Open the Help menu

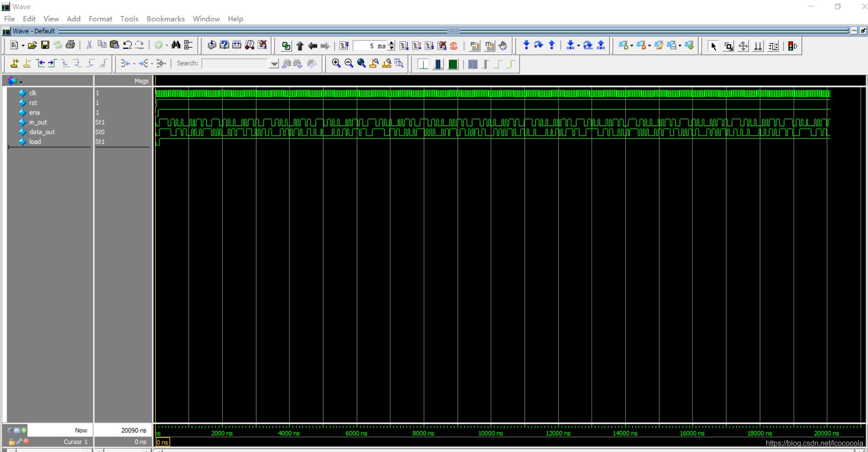(x=235, y=19)
